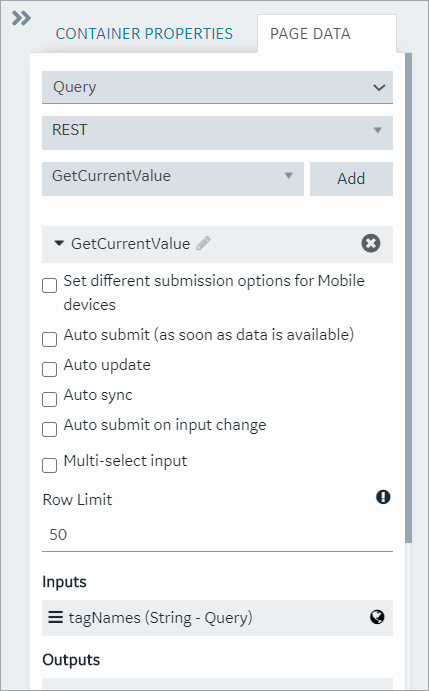Click the Row Limit input field

pyautogui.click(x=217, y=535)
